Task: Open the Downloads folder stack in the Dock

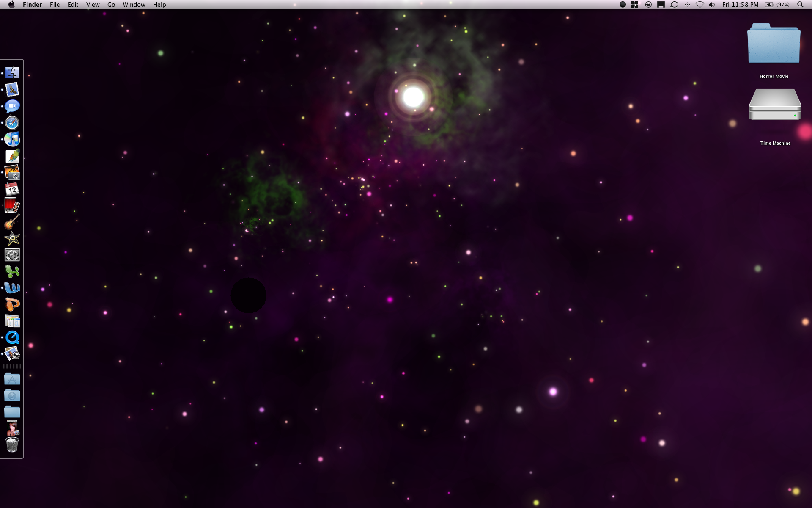Action: 12,395
